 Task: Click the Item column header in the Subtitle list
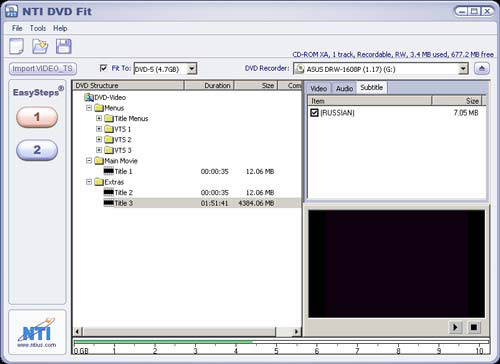[x=370, y=101]
